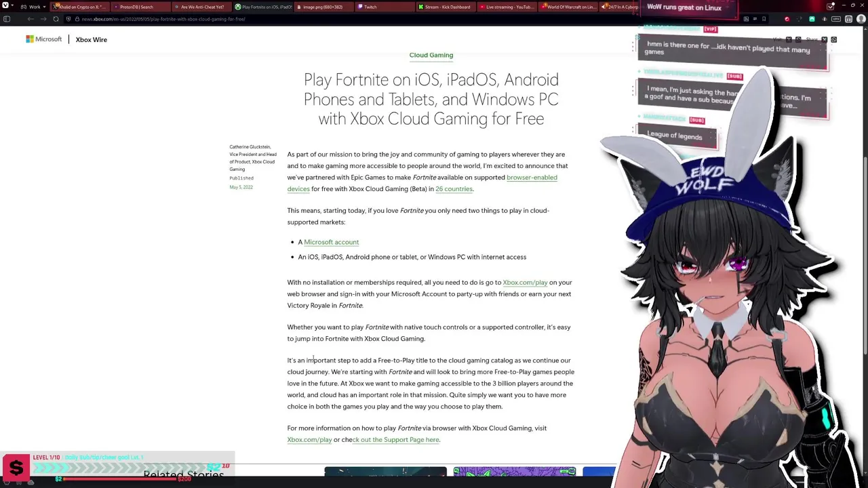Screen dimensions: 868x488
Task: Click the article headline about Fortnite
Action: click(431, 99)
